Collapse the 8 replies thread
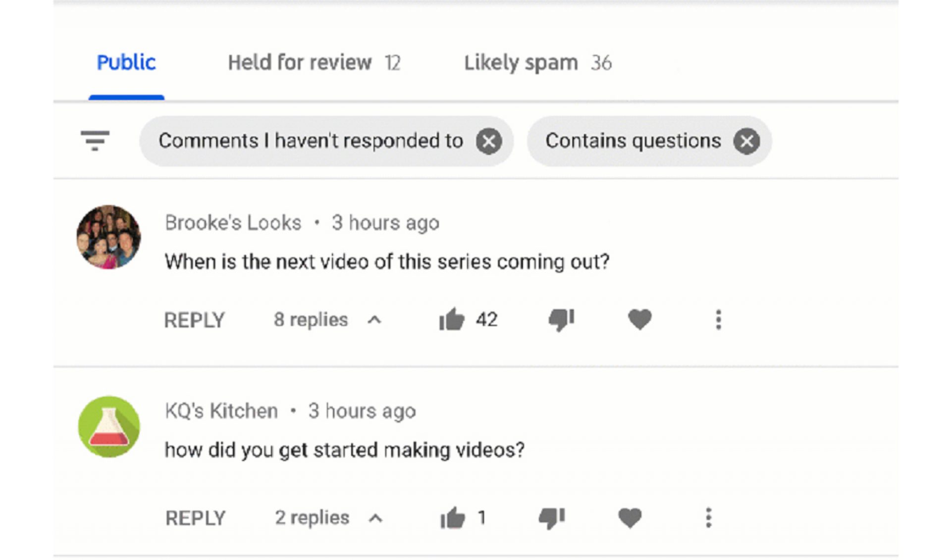The width and height of the screenshot is (951, 560). pos(375,319)
